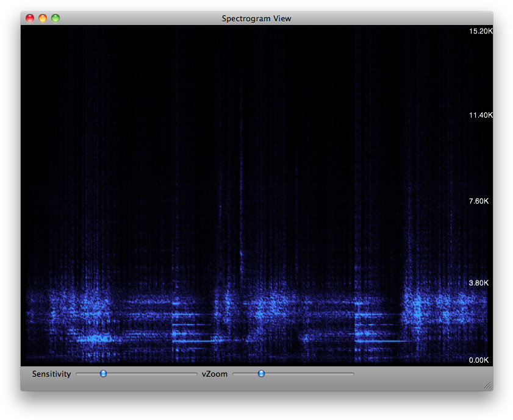Close the Spectrogram View window
513x420 pixels.
pyautogui.click(x=30, y=18)
